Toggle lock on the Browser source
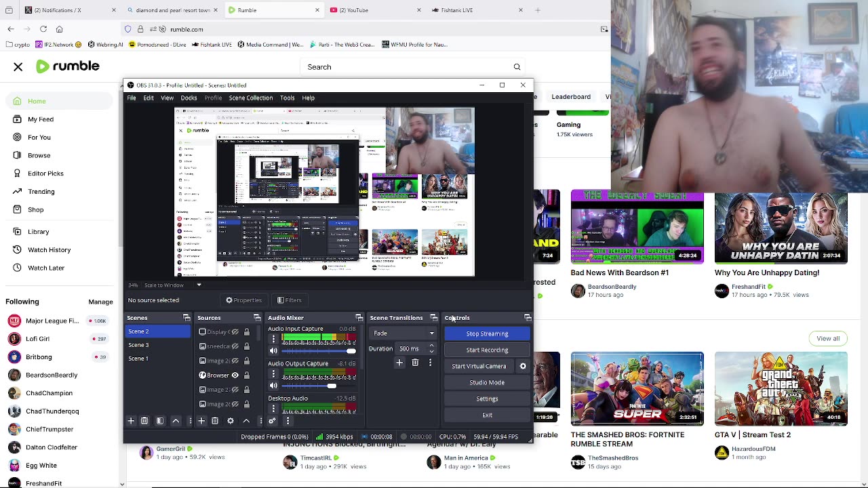Image resolution: width=868 pixels, height=488 pixels. (x=247, y=375)
